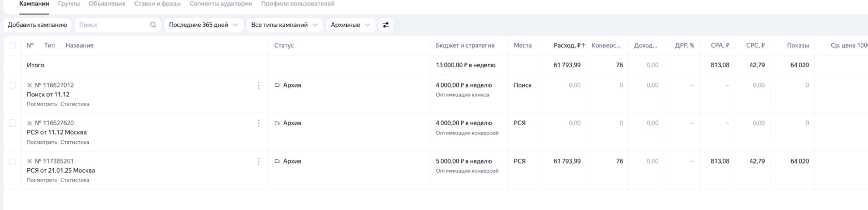This screenshot has width=868, height=210.
Task: Switch to the Объявления tab
Action: click(x=107, y=4)
